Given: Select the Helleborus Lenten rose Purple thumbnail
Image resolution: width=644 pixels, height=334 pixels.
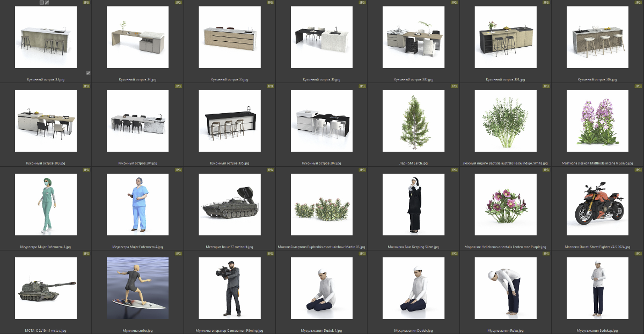Looking at the screenshot, I should (505, 204).
